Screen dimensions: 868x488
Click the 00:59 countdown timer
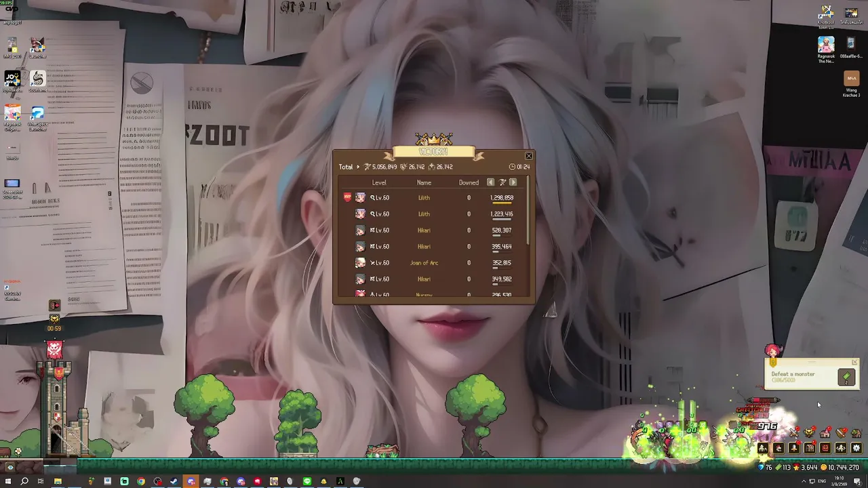(54, 329)
